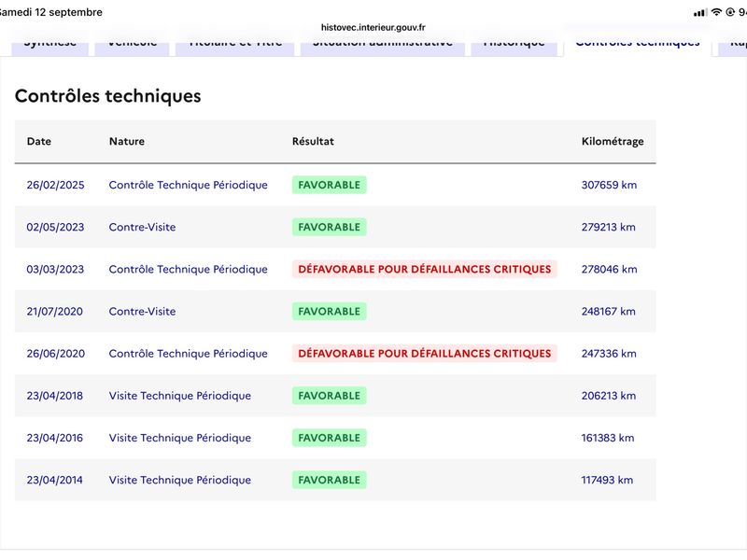Click Visite Technique Périodique dated 23/04/2016

(x=180, y=438)
